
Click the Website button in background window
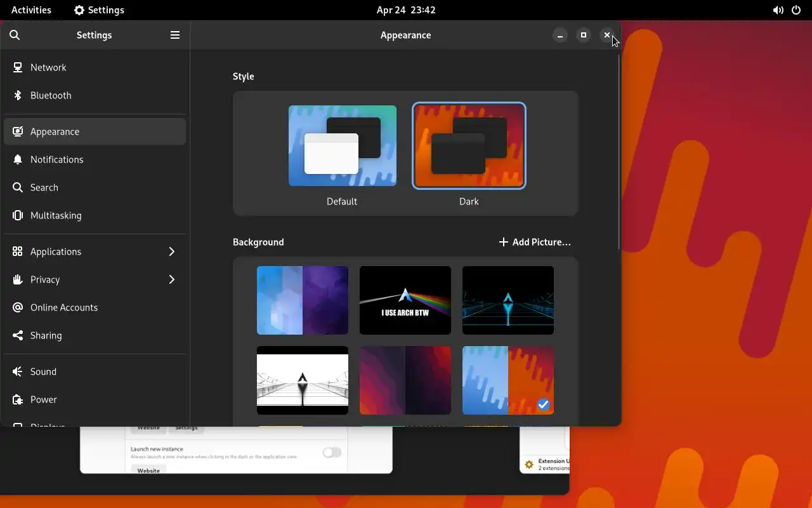148,470
